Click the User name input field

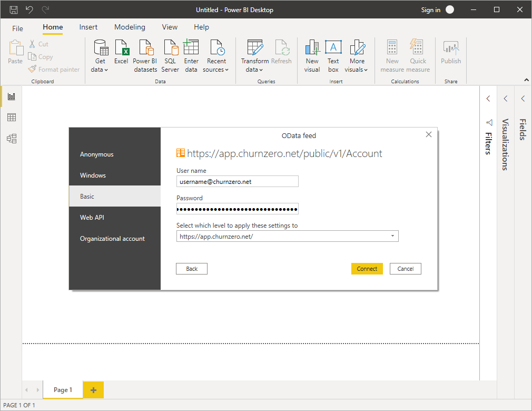click(x=237, y=181)
